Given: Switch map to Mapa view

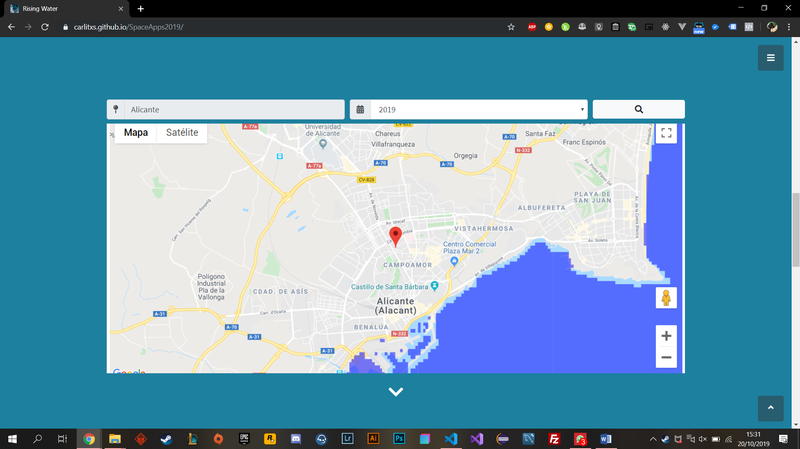Looking at the screenshot, I should coord(136,133).
